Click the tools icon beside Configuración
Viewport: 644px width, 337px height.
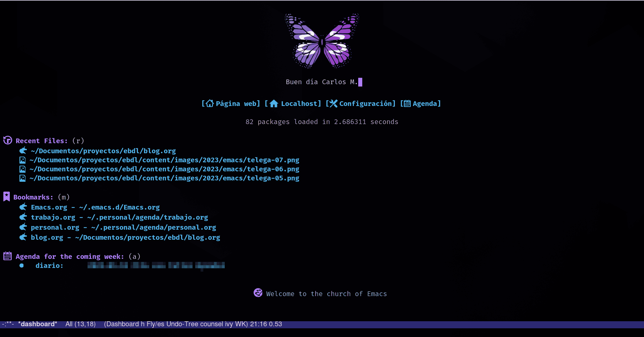click(x=333, y=103)
